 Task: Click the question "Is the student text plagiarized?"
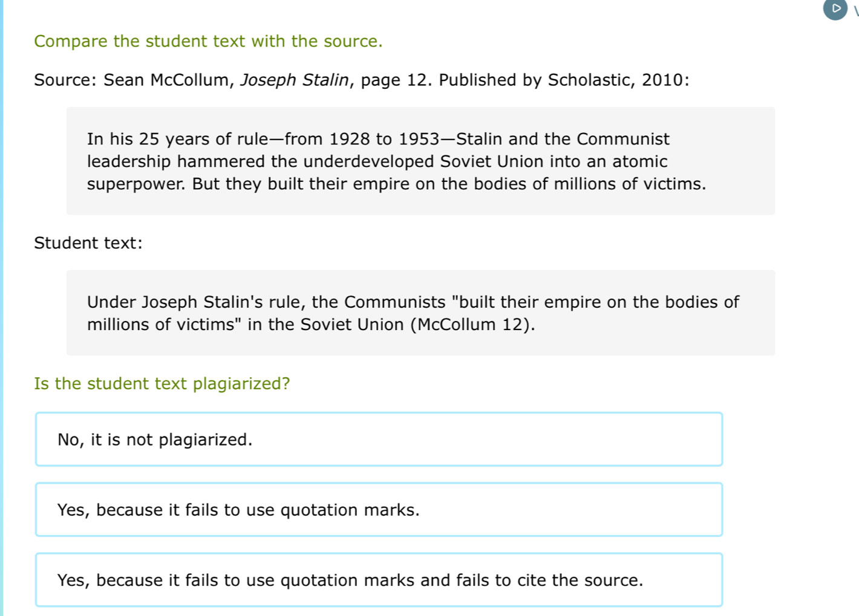(x=162, y=384)
